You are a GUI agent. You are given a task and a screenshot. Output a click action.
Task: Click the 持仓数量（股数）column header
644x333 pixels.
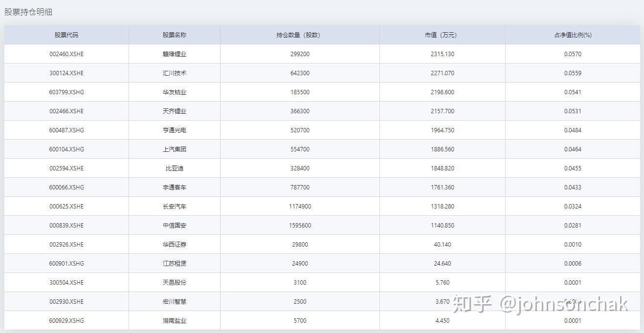click(x=300, y=35)
